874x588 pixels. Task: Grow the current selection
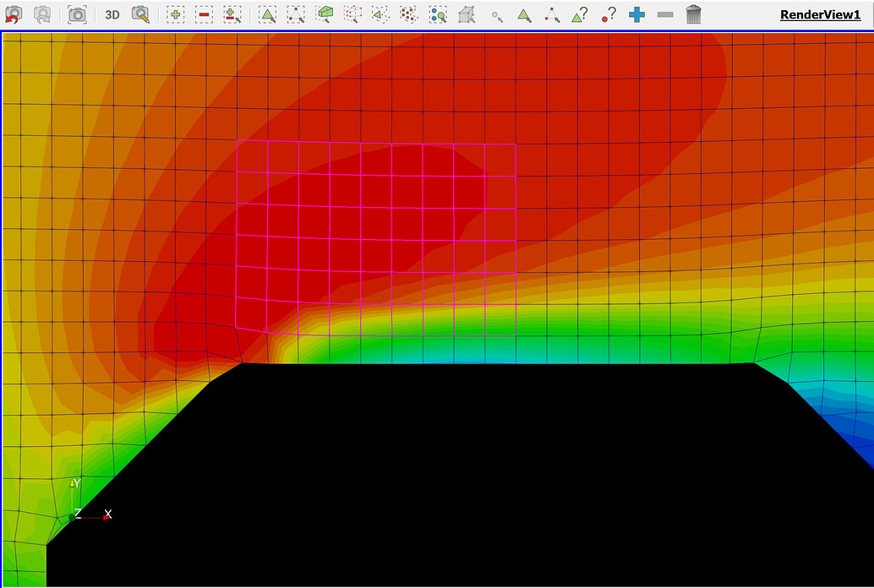pos(636,14)
